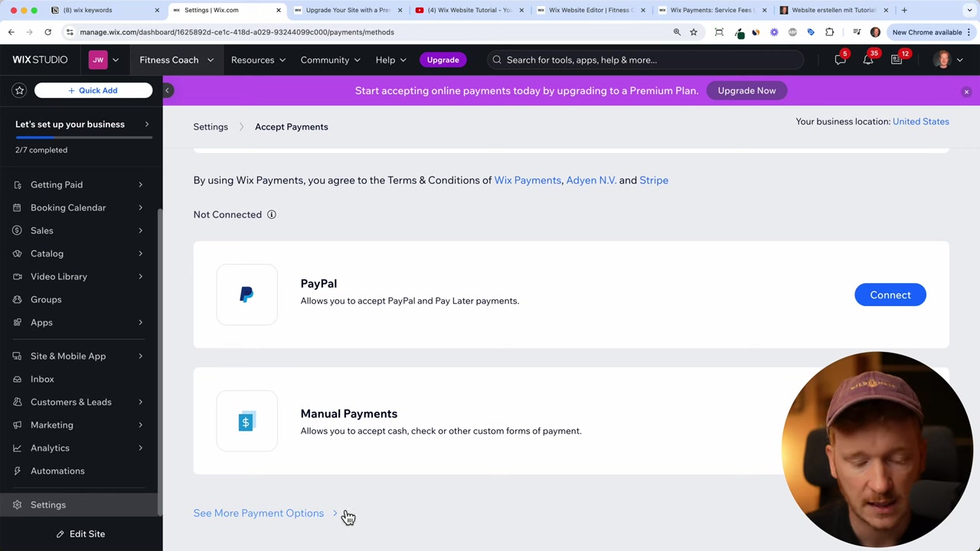Viewport: 980px width, 551px height.
Task: Click the search tools and apps field
Action: (645, 60)
